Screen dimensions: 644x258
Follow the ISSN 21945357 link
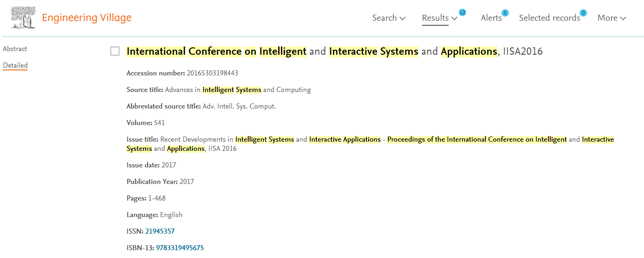160,231
